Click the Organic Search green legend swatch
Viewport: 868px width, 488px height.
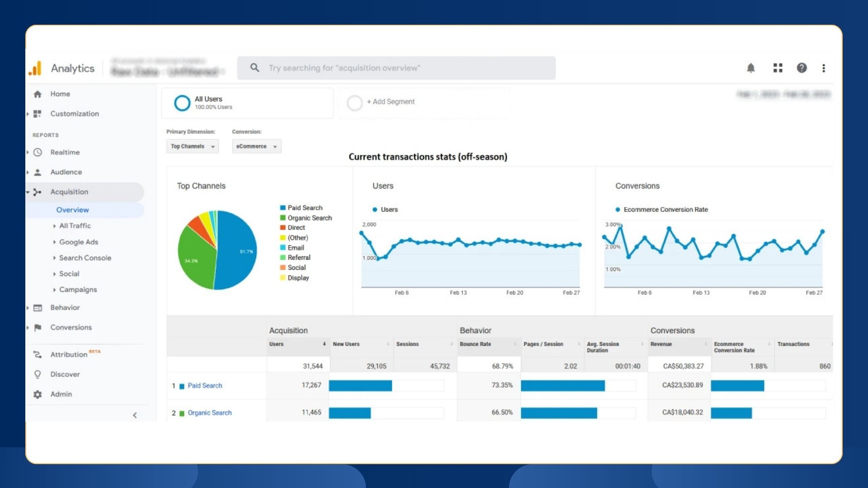pyautogui.click(x=283, y=218)
